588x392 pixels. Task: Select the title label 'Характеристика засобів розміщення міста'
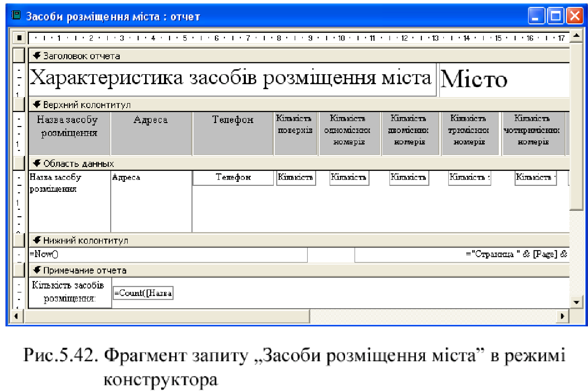232,79
